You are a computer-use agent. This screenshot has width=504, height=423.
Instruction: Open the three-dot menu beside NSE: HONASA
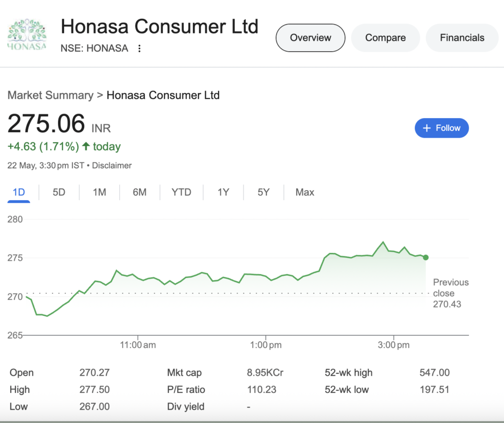(x=139, y=49)
